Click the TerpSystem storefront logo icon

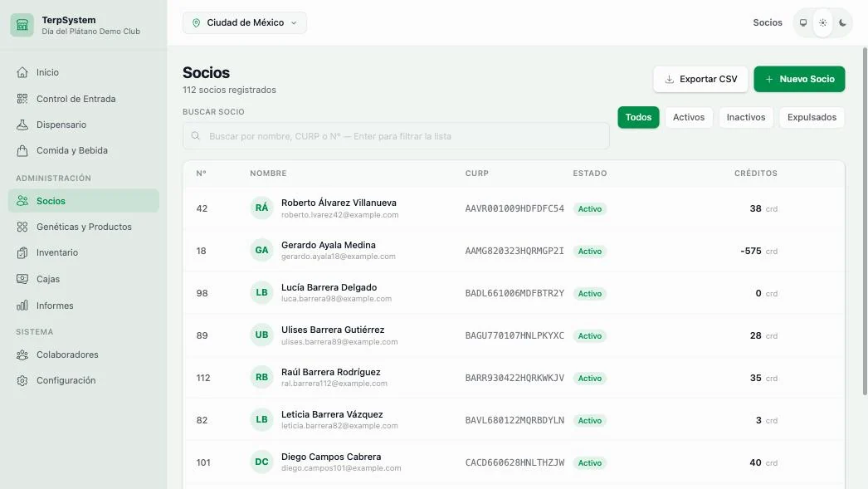[x=22, y=25]
